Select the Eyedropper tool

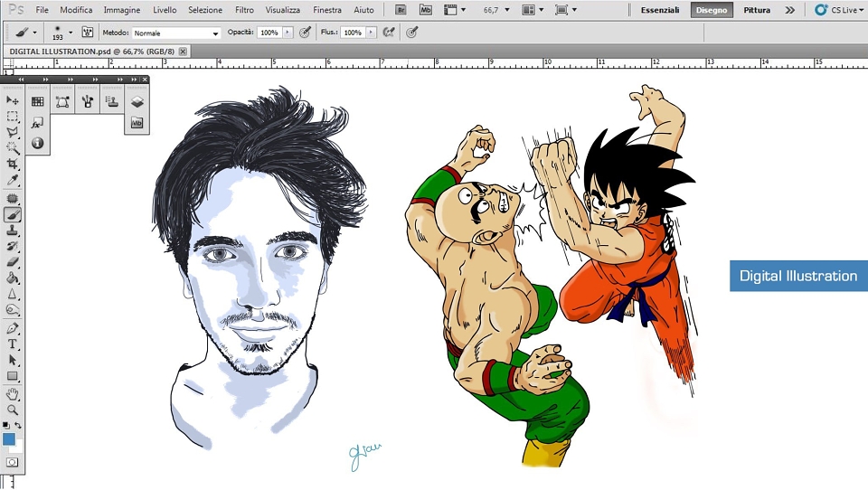[x=12, y=180]
